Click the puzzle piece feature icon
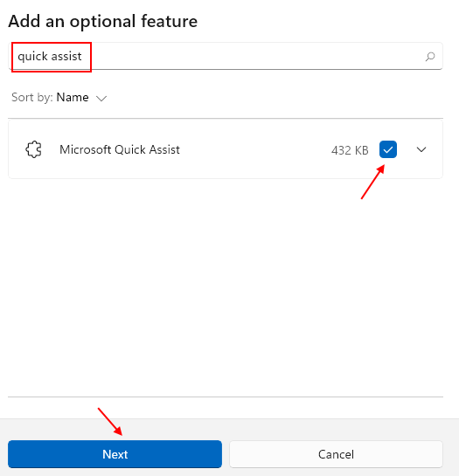This screenshot has width=459, height=476. [x=33, y=149]
